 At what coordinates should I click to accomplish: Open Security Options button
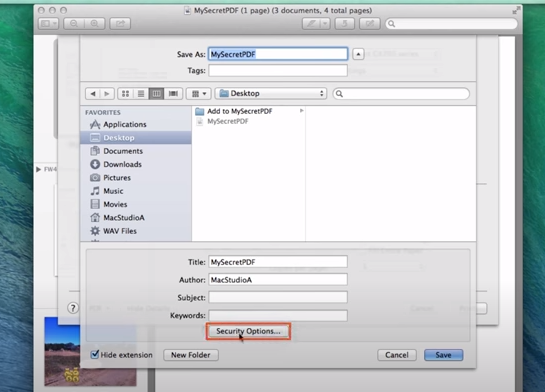(x=248, y=331)
